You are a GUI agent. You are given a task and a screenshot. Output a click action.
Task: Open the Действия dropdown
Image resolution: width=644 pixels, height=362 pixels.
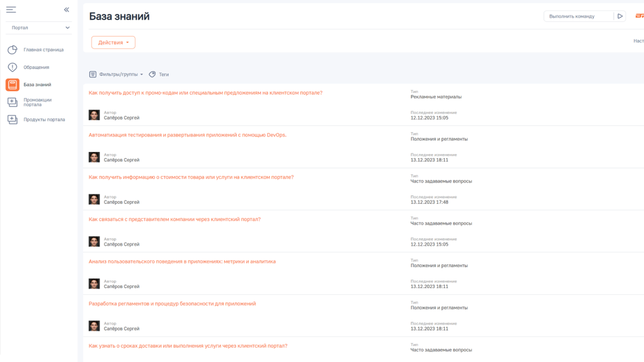point(113,42)
